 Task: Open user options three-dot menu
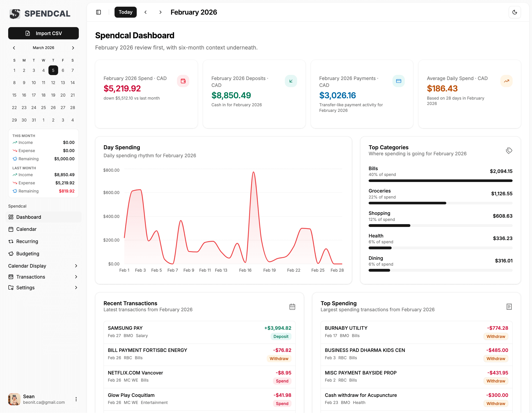(76, 399)
